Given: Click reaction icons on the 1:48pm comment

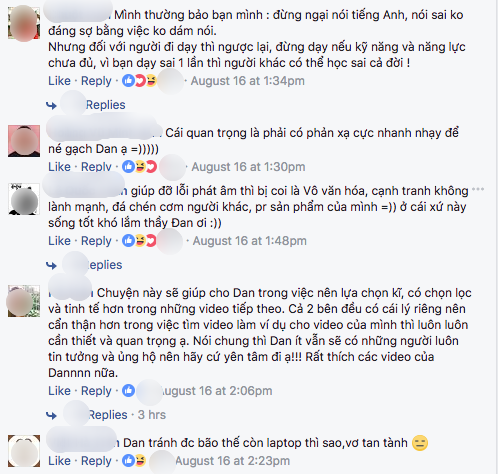Looking at the screenshot, I should coord(139,240).
